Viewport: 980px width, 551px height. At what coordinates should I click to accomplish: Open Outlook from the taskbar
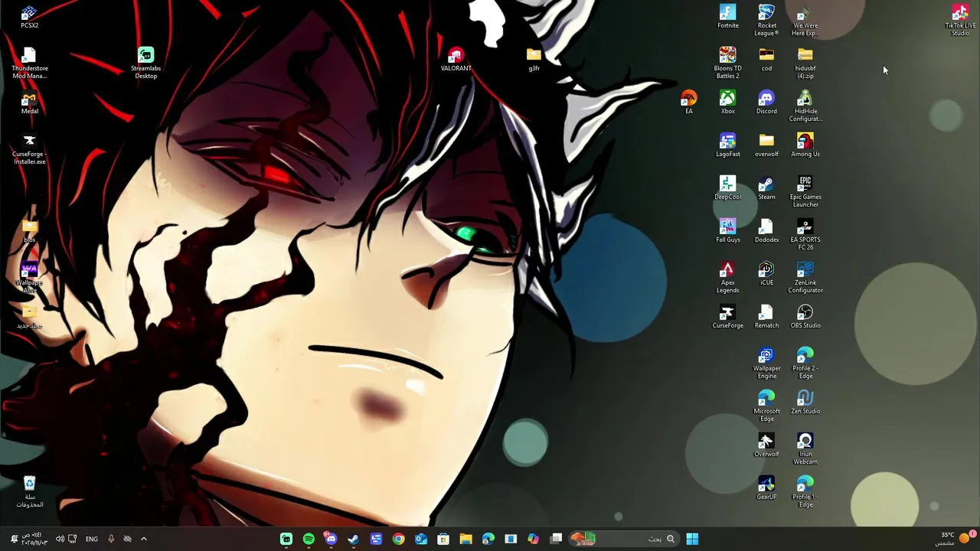coord(420,539)
